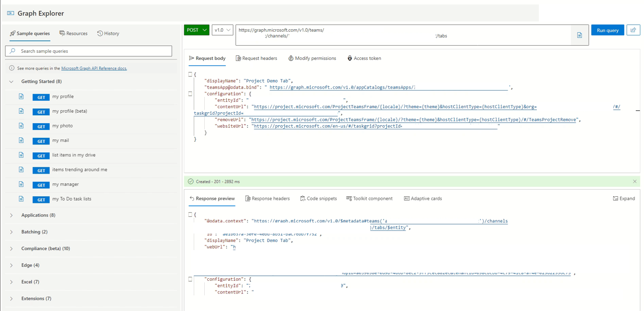Open the Toolkit component tab
The width and height of the screenshot is (644, 311).
pos(369,199)
